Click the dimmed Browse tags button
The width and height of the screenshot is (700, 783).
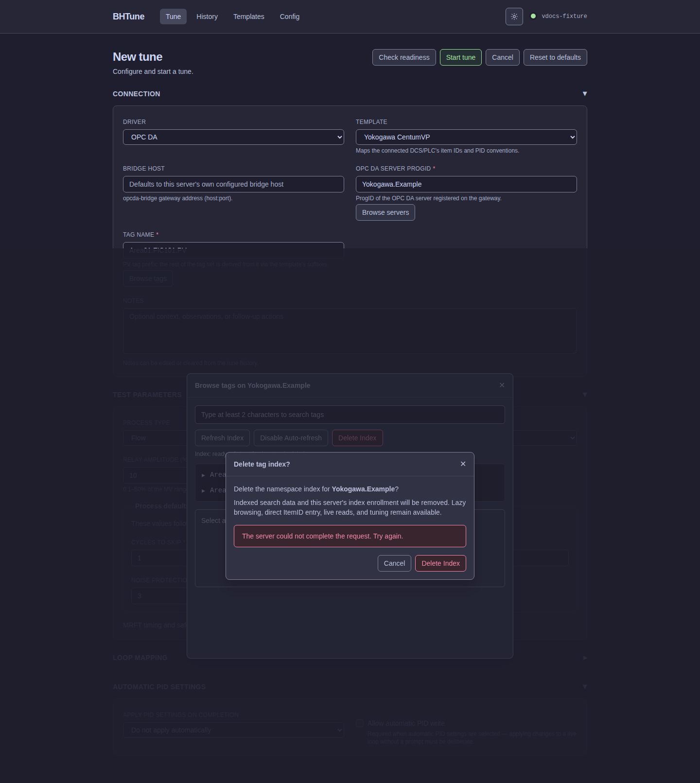click(x=148, y=278)
